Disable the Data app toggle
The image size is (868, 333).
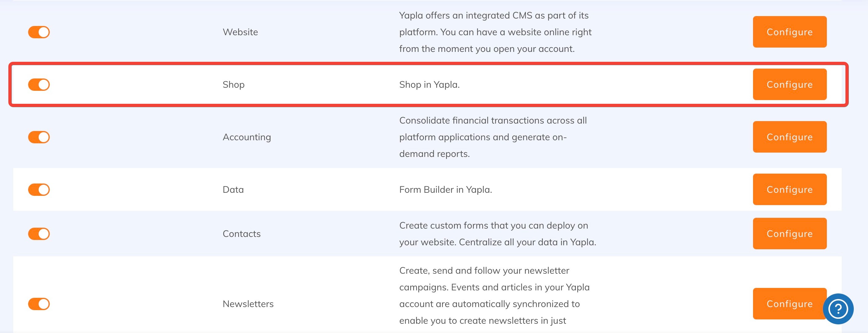pos(39,190)
